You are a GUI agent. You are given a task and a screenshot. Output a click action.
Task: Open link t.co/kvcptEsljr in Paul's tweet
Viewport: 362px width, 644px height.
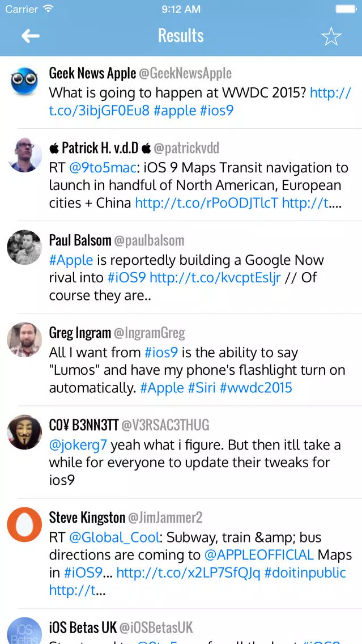215,278
